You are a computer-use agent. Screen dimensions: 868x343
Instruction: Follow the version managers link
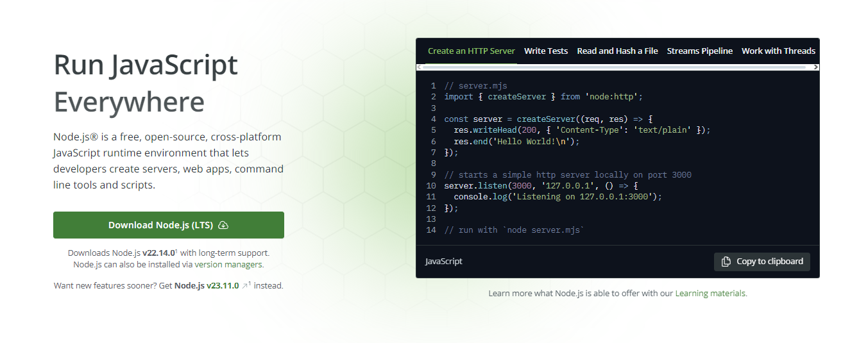[229, 264]
